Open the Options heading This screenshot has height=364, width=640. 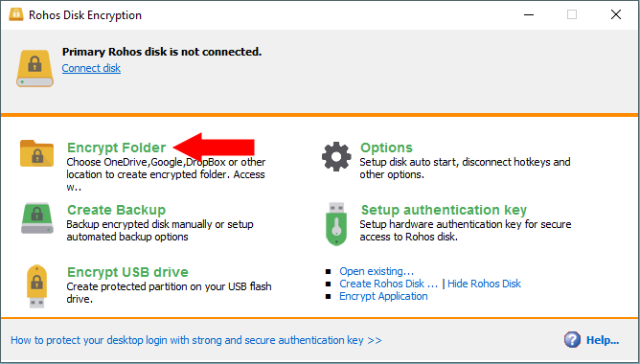(x=386, y=148)
